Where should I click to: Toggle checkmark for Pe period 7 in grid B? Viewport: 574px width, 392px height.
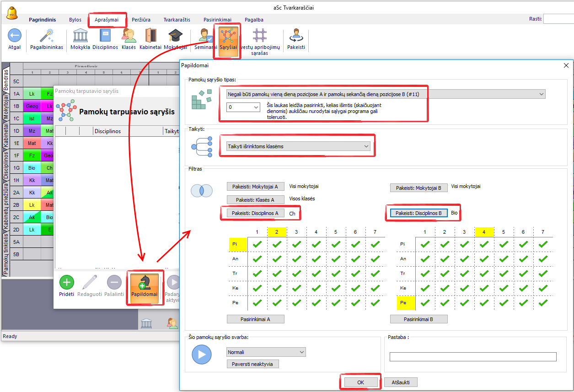[x=542, y=302]
